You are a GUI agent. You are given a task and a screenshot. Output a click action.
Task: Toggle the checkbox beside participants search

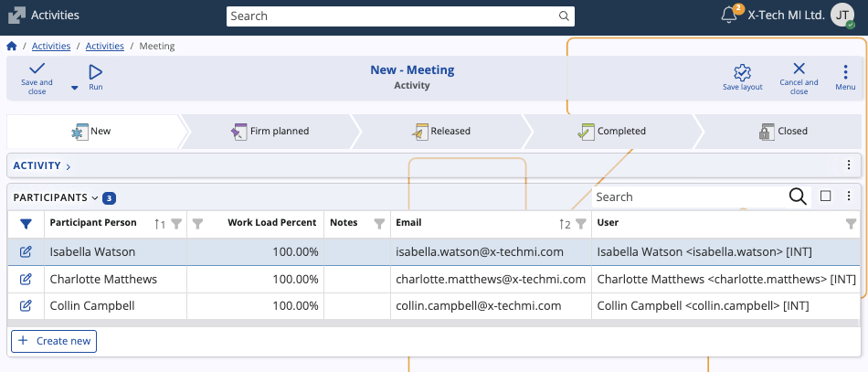tap(825, 196)
